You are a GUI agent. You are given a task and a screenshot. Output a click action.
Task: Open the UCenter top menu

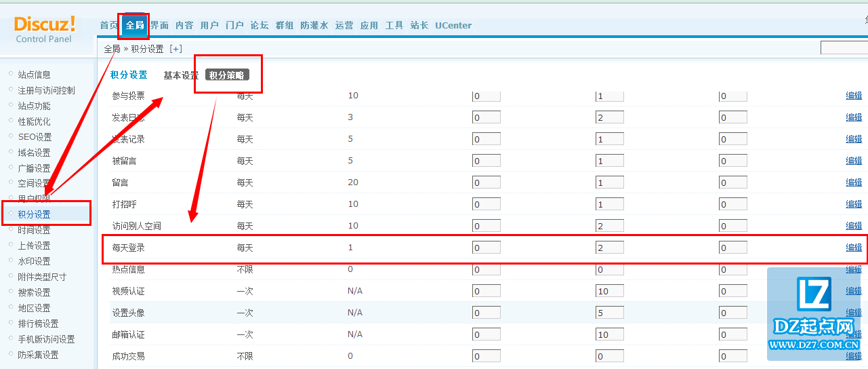(x=453, y=25)
